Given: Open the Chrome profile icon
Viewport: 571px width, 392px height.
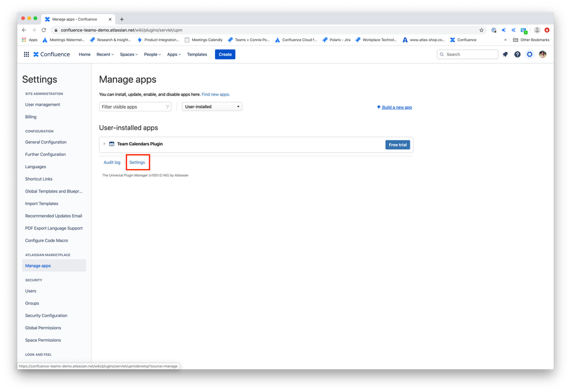Looking at the screenshot, I should [x=537, y=30].
